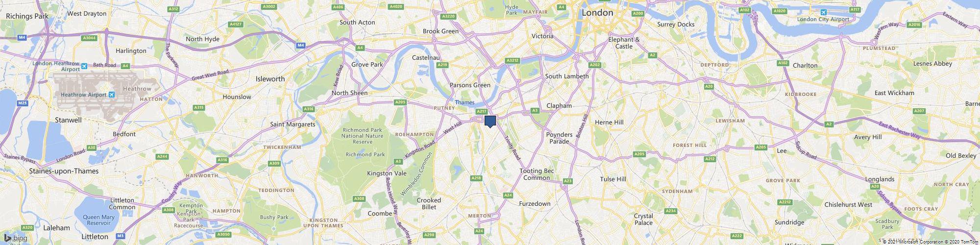
Task: Click the Lewisham district label
Action: pyautogui.click(x=730, y=121)
